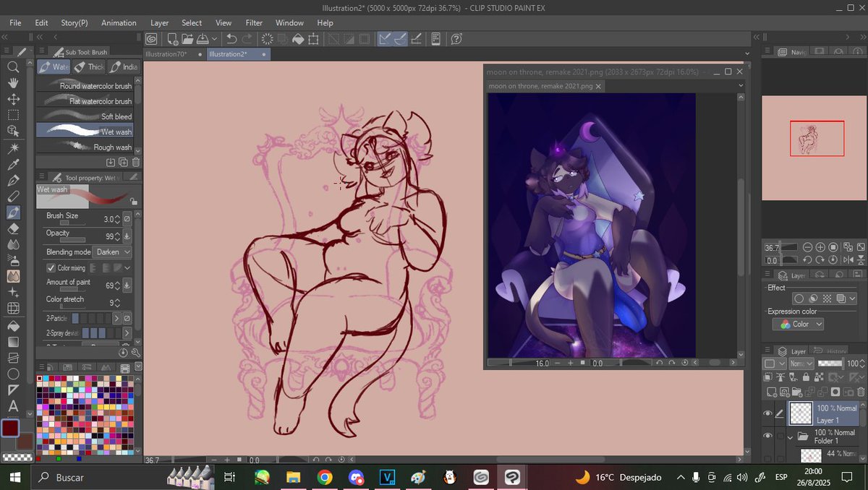
Task: Click the Navigator canvas preview thumbnail
Action: coord(813,147)
